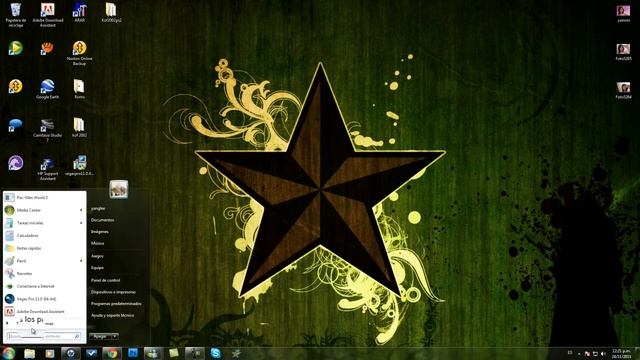Image resolution: width=640 pixels, height=360 pixels.
Task: Open the Roms folder on desktop
Action: (x=79, y=89)
